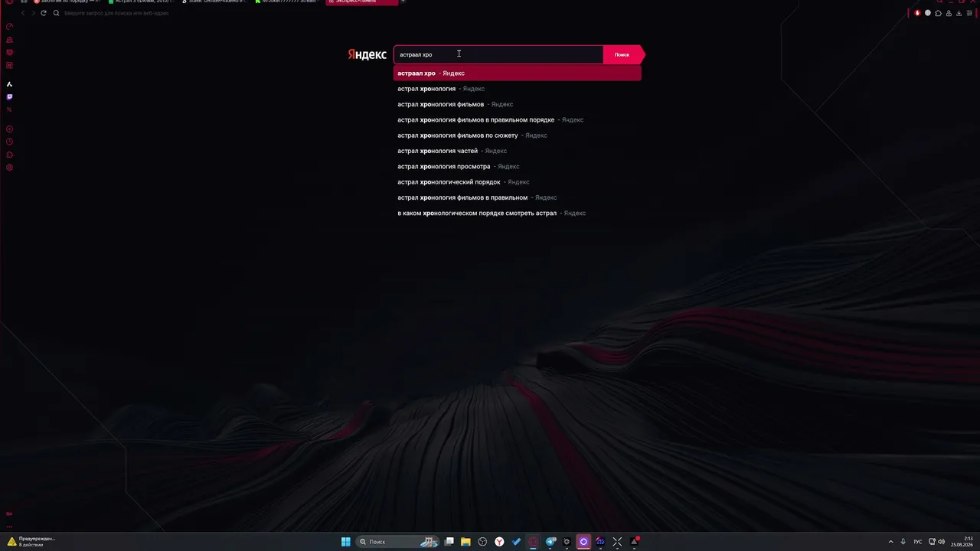Focus the Yandex search input field
980x551 pixels.
[x=498, y=54]
